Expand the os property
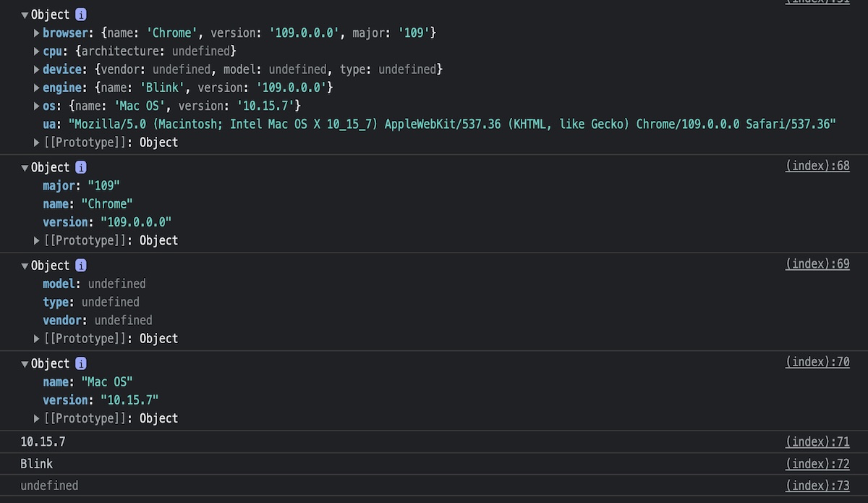Image resolution: width=868 pixels, height=503 pixels. [x=37, y=106]
